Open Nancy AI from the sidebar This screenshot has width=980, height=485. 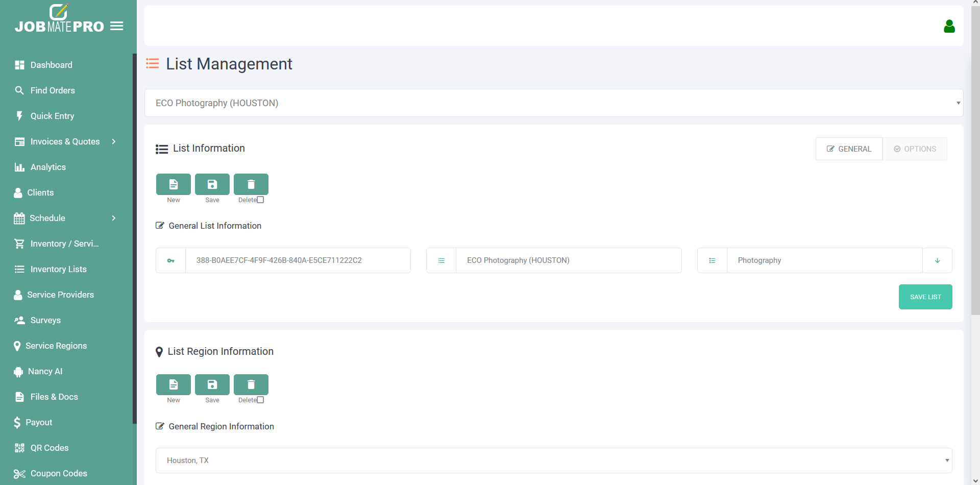click(45, 371)
